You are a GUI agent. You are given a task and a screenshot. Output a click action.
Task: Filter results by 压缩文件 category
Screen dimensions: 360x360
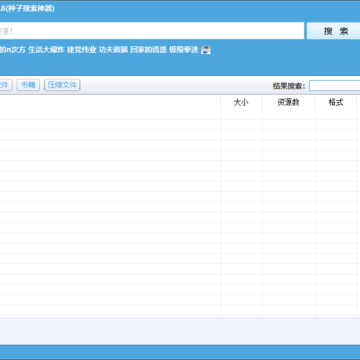point(62,85)
